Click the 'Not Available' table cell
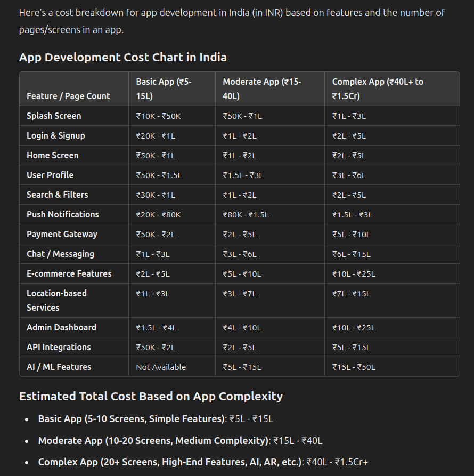 161,367
